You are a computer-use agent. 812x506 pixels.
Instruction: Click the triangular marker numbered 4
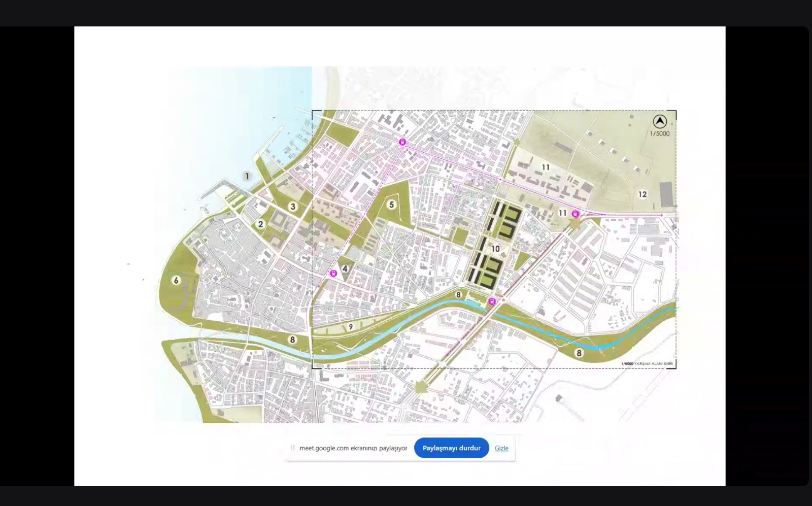(345, 269)
